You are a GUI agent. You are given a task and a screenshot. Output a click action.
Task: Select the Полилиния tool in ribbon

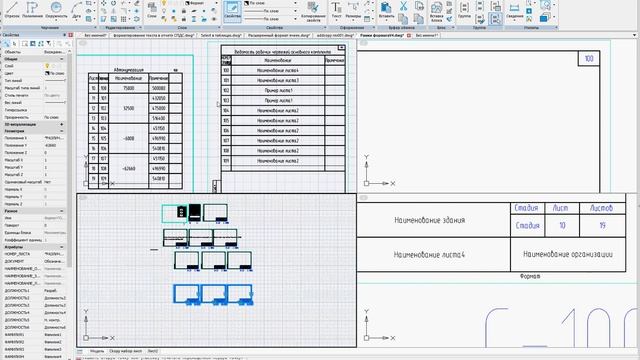(32, 9)
